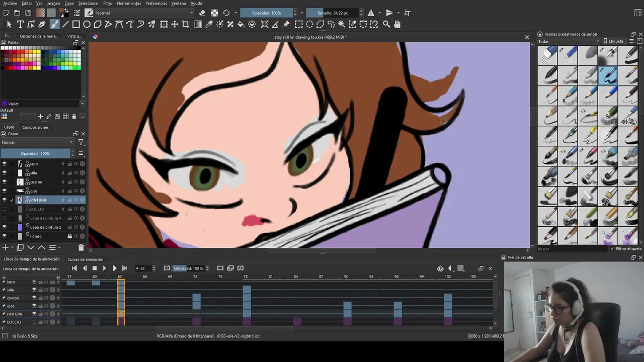The height and width of the screenshot is (362, 644).
Task: Open the Filtro menu
Action: coord(108,3)
